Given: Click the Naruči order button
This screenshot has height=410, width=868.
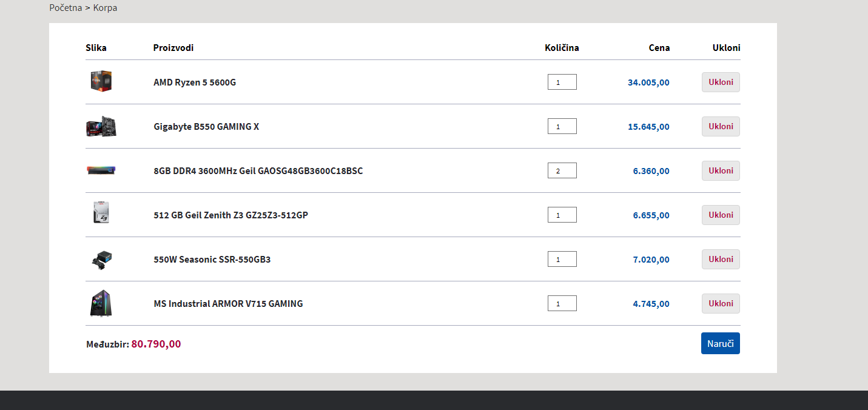Looking at the screenshot, I should 720,343.
